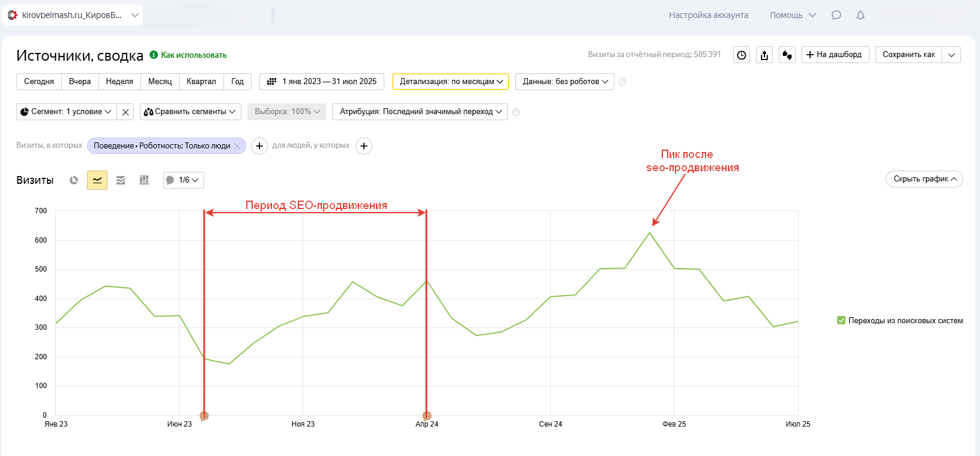980x456 pixels.
Task: Switch to bar chart view
Action: click(144, 180)
